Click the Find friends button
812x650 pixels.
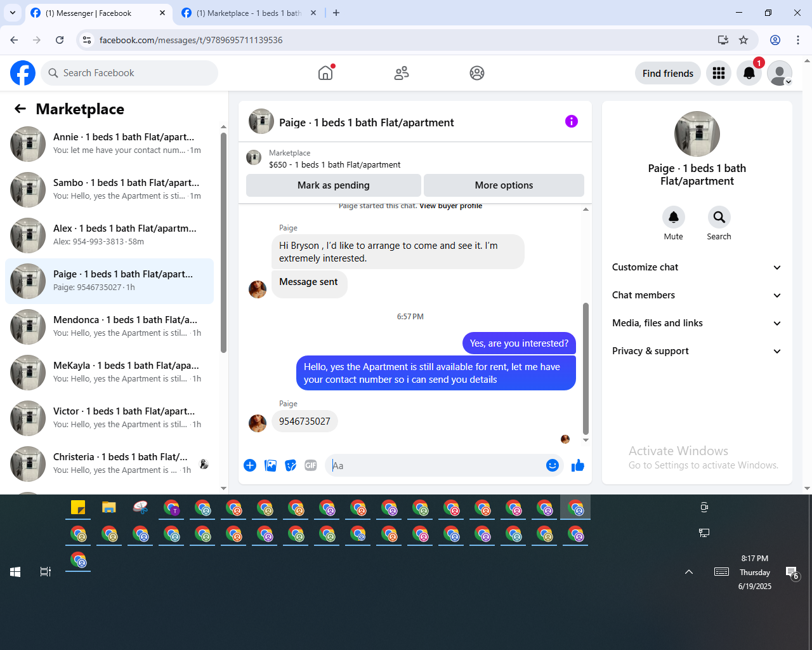(668, 73)
